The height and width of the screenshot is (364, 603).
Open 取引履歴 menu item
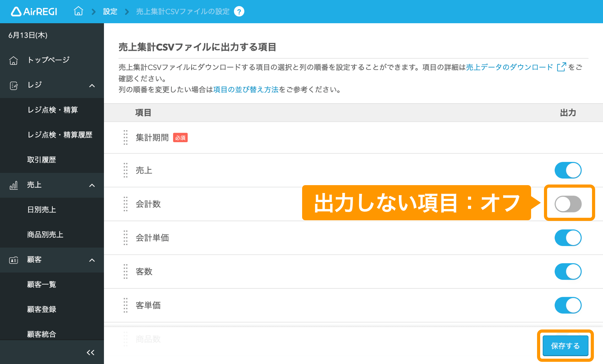click(41, 160)
